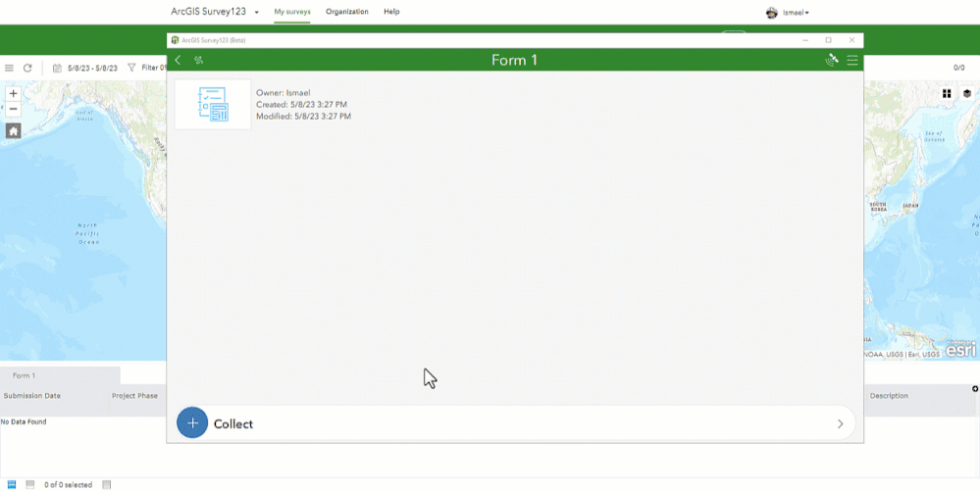Change the 5/8/23 - 5/8/23 date range
980x492 pixels.
92,68
